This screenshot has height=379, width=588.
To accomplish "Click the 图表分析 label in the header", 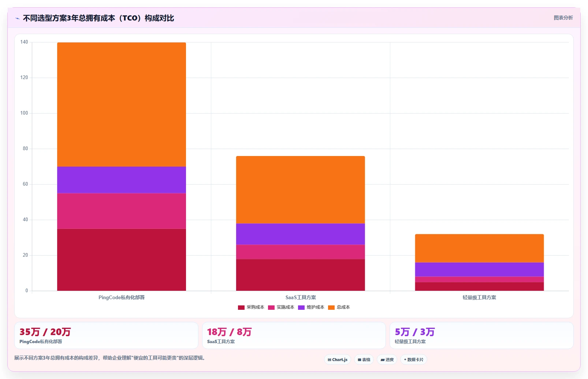I will (563, 18).
